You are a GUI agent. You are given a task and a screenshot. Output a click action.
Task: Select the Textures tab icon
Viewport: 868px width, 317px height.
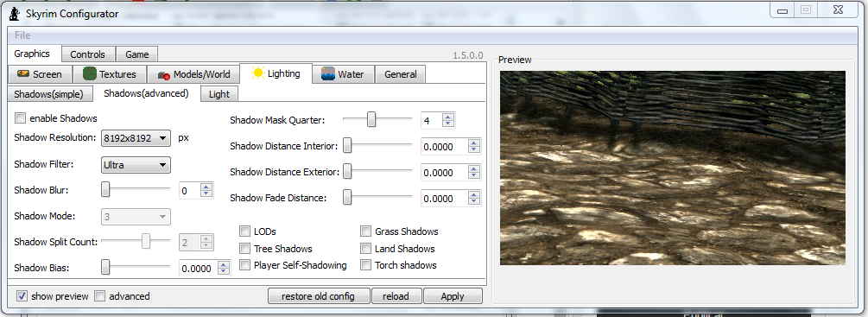(x=90, y=73)
